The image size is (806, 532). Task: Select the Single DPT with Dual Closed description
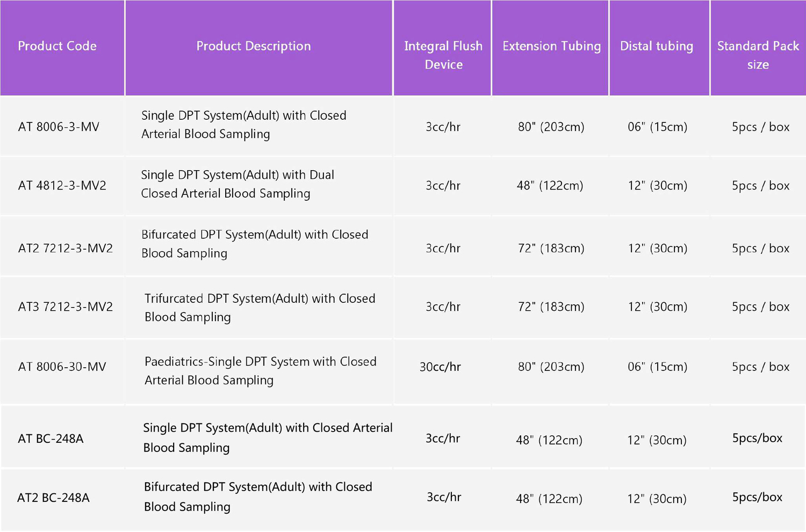coord(238,184)
